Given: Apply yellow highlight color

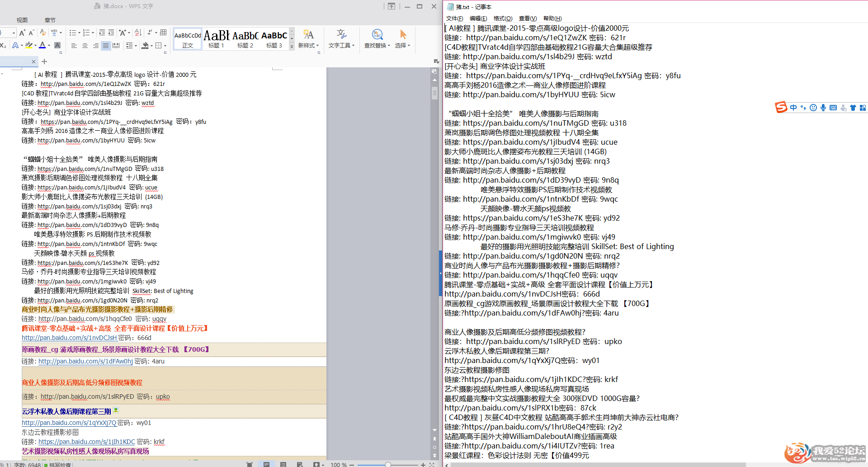Looking at the screenshot, I should pyautogui.click(x=28, y=45).
